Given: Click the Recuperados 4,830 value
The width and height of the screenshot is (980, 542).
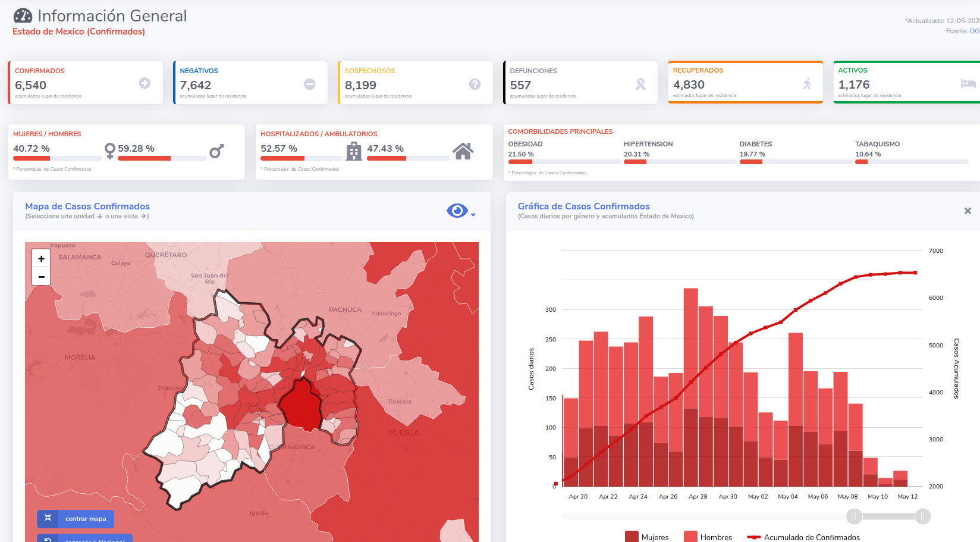Looking at the screenshot, I should point(689,84).
